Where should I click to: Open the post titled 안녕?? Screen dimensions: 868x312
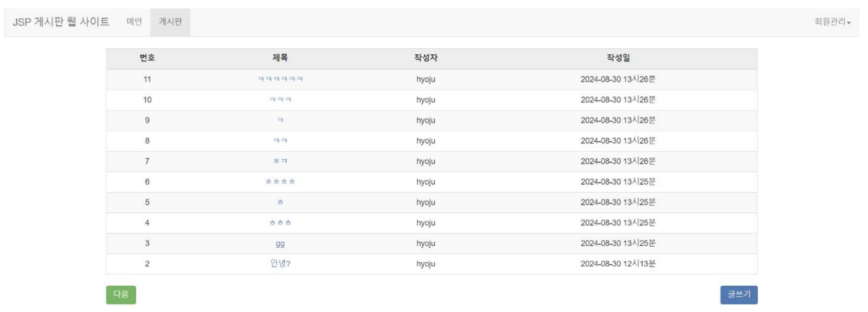tap(280, 264)
